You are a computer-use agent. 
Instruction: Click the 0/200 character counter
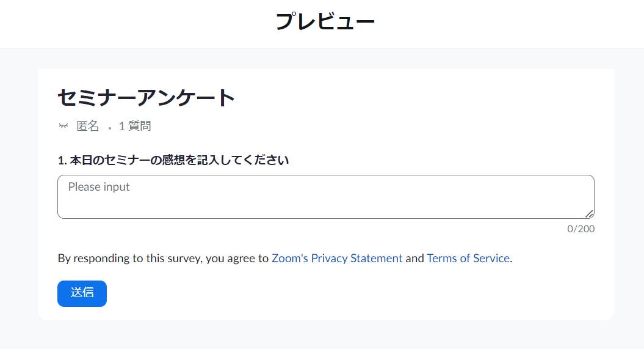pos(581,229)
